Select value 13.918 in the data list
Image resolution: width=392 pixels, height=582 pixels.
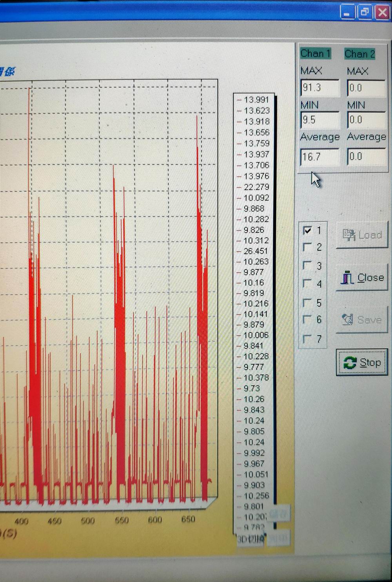tap(256, 122)
